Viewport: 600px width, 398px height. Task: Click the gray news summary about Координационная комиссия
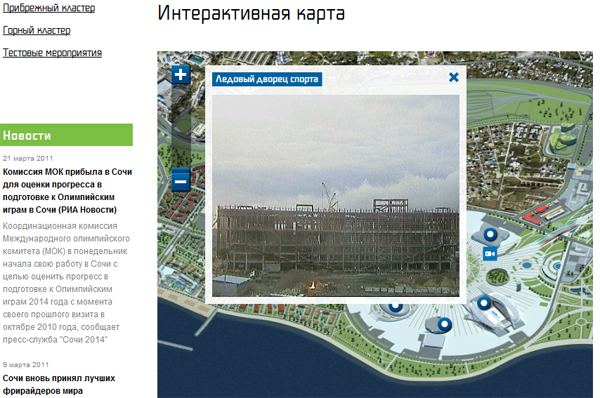[x=66, y=283]
